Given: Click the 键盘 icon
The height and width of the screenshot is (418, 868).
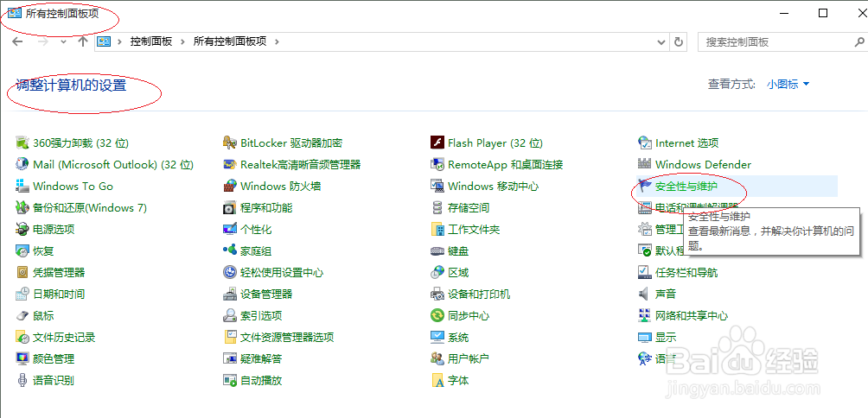Looking at the screenshot, I should [x=437, y=251].
